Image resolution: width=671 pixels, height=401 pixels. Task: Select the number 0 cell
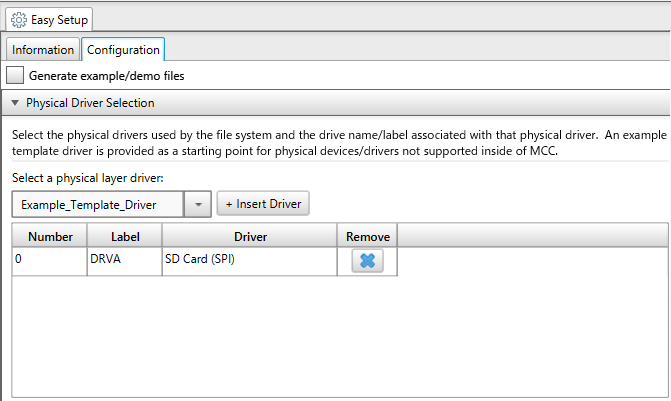50,261
